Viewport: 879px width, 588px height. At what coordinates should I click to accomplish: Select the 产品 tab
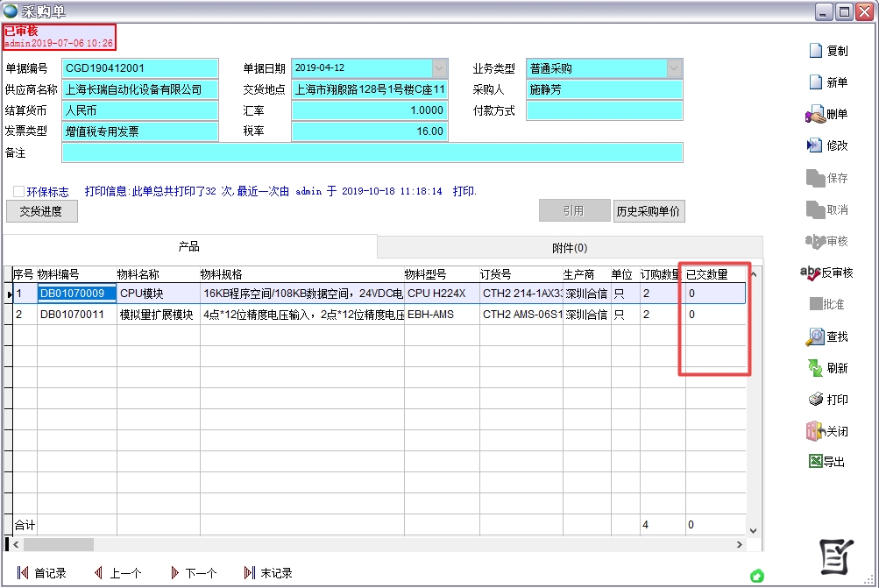189,247
